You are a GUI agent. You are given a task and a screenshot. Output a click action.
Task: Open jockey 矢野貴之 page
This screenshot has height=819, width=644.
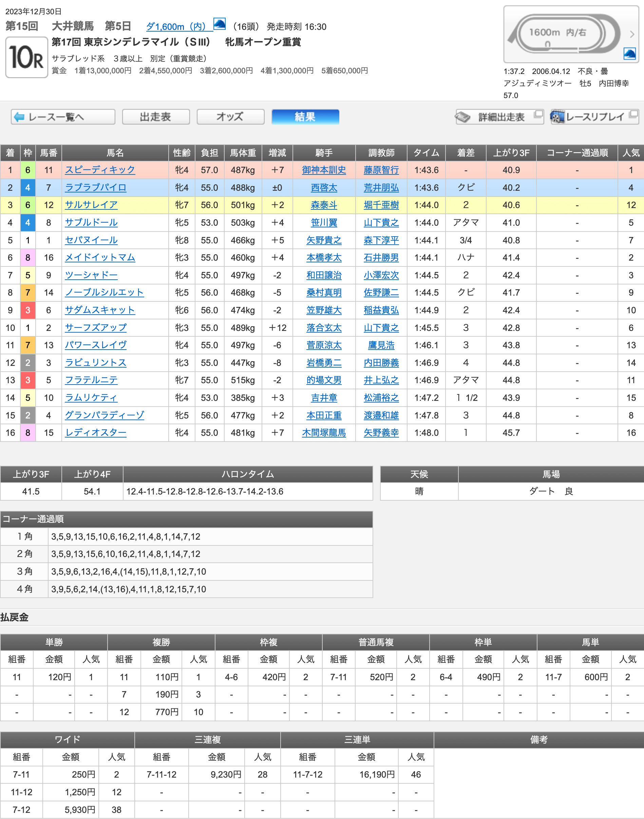click(324, 240)
